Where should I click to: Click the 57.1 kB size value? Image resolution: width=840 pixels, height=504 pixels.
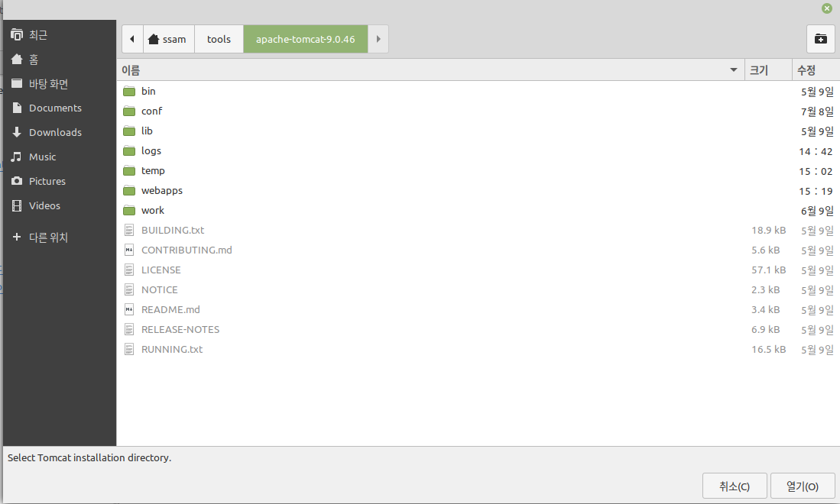point(769,270)
